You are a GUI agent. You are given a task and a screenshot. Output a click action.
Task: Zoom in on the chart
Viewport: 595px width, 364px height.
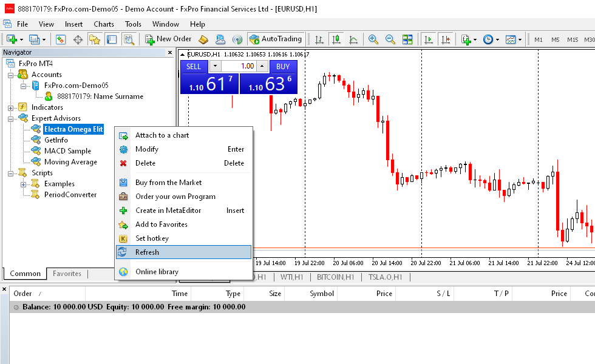373,39
